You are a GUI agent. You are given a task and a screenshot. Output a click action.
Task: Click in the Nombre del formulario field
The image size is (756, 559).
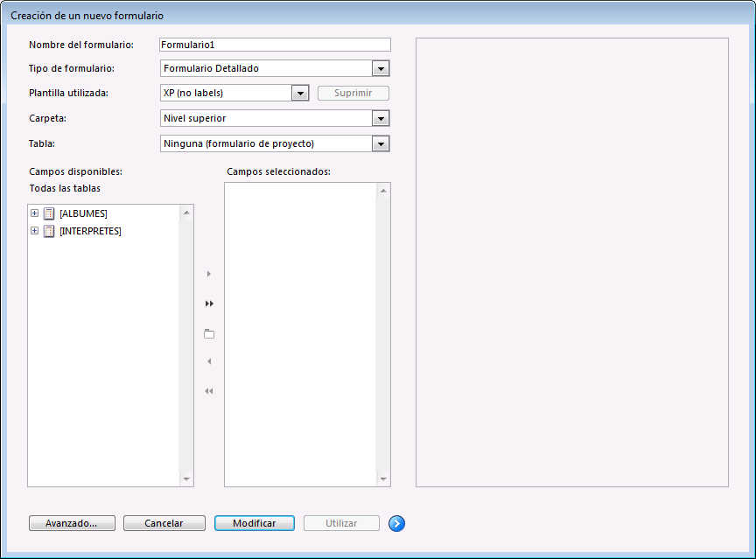[275, 45]
